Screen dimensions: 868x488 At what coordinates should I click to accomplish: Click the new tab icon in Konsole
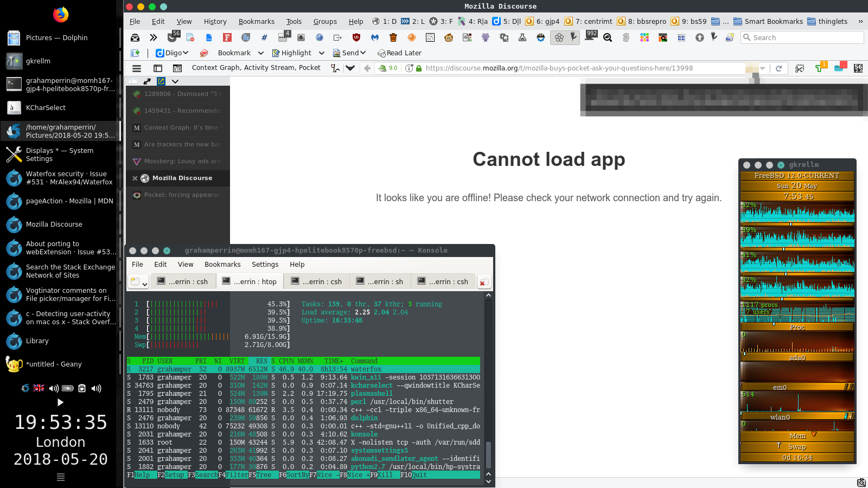[135, 281]
